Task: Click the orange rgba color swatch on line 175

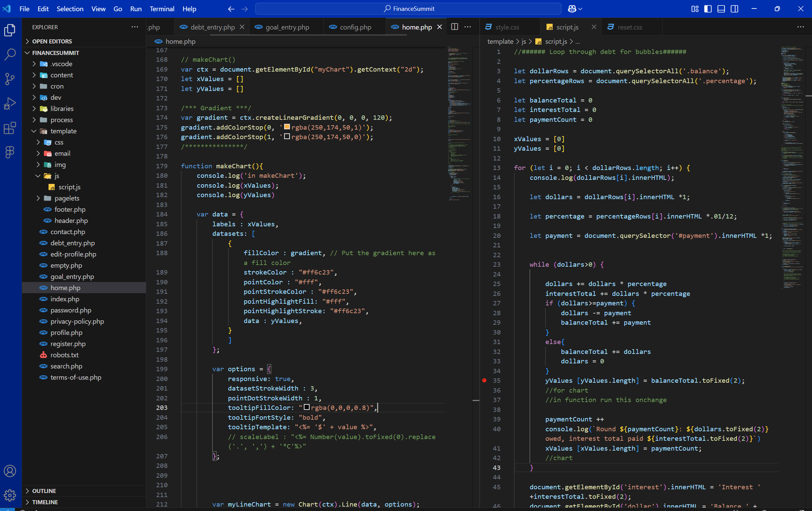Action: click(x=287, y=127)
